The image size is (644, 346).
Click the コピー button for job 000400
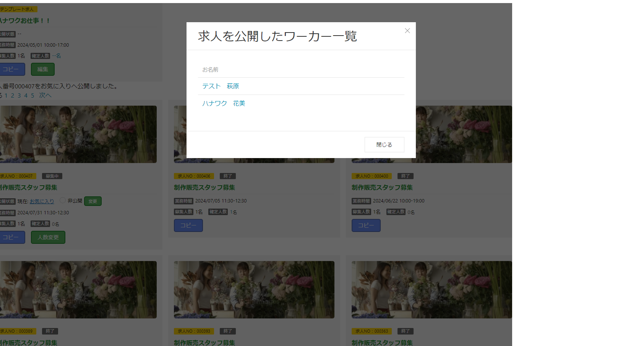click(366, 225)
